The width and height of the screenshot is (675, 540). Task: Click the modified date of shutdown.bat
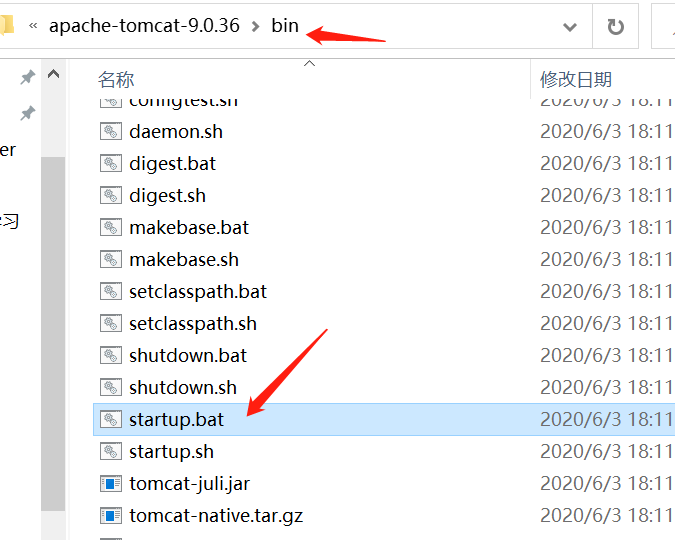(x=607, y=355)
